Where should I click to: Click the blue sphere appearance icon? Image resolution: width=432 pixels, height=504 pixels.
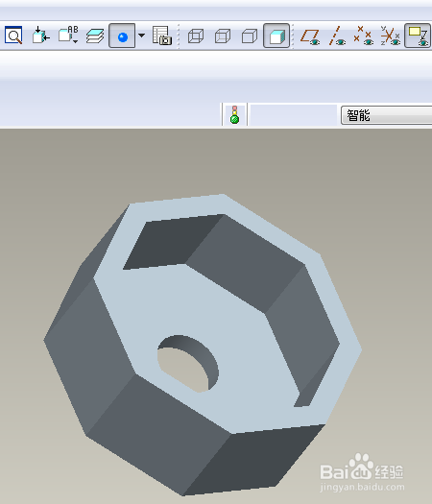click(x=122, y=36)
